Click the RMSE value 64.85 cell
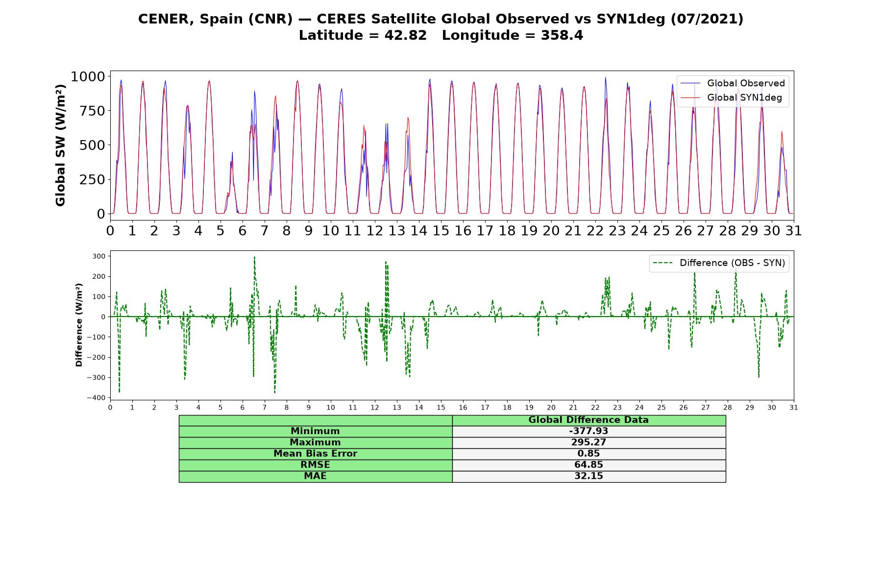This screenshot has height=588, width=882. point(589,465)
